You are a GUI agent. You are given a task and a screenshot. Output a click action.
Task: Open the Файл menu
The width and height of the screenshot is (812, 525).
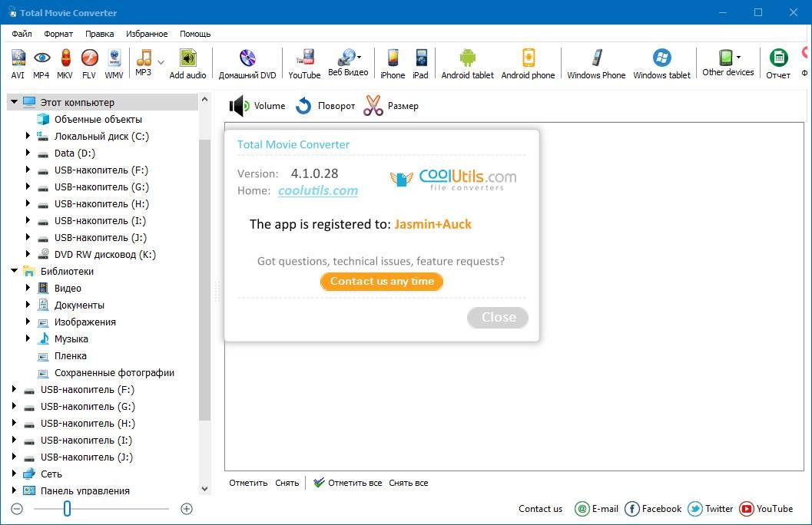[22, 34]
